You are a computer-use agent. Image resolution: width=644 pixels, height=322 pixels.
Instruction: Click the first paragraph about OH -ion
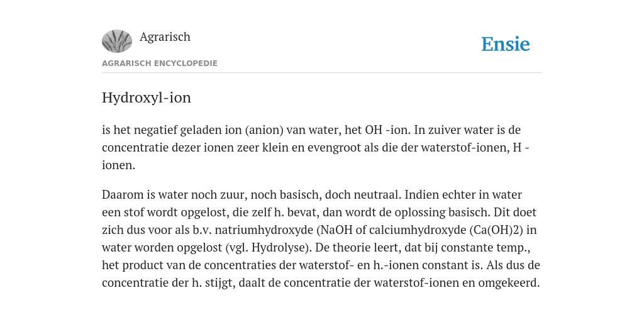point(316,147)
